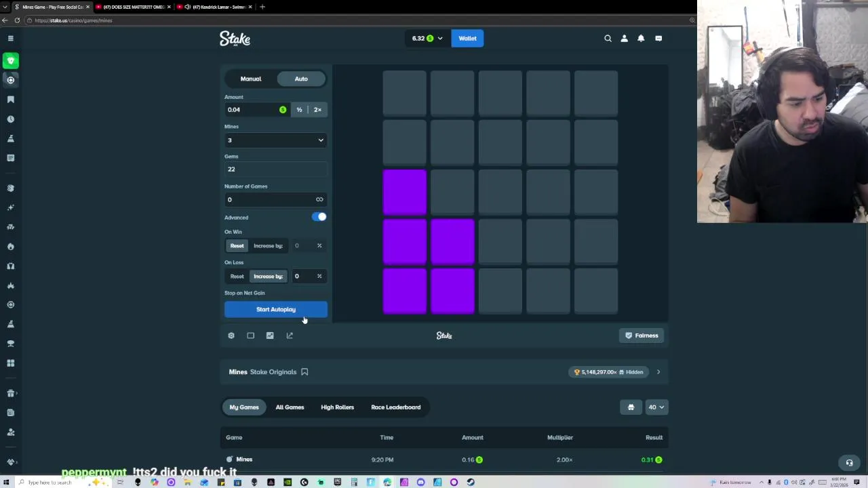Switch to Manual betting tab
Image resolution: width=868 pixels, height=488 pixels.
tap(251, 79)
